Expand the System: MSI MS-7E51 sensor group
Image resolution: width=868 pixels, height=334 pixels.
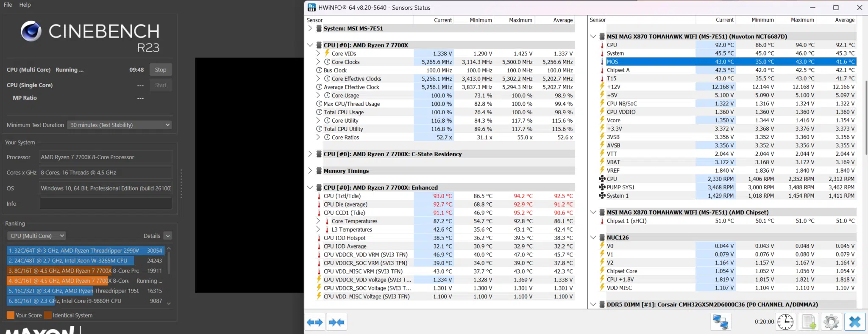tap(310, 28)
